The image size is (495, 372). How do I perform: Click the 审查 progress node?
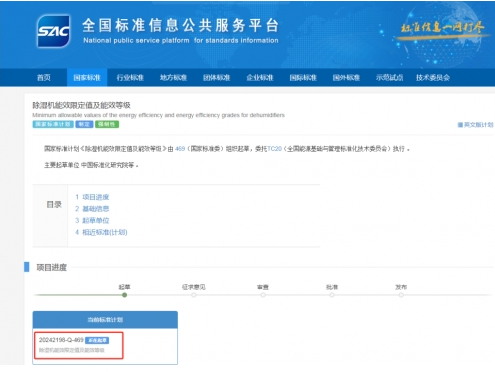point(263,295)
